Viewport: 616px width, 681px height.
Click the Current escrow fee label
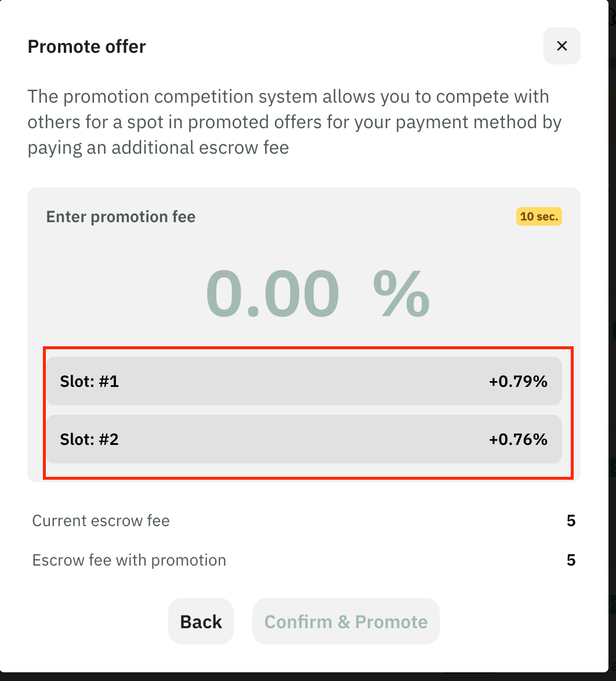(101, 520)
